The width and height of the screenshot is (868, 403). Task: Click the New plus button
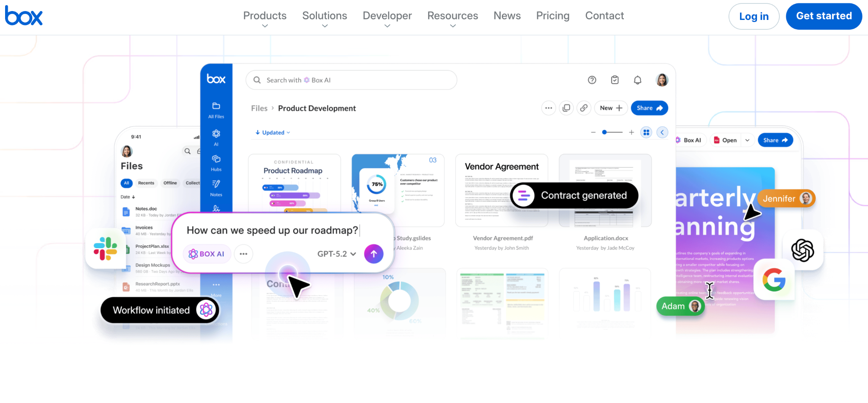[x=611, y=108]
